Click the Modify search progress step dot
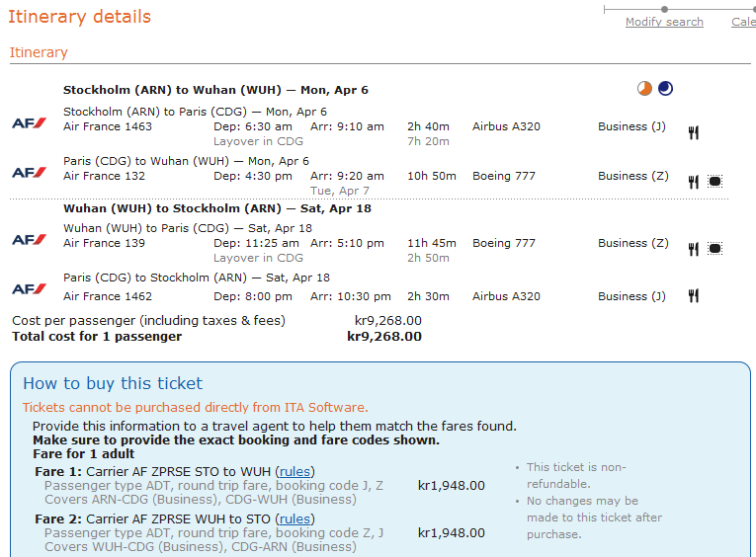This screenshot has width=756, height=557. pos(664,9)
